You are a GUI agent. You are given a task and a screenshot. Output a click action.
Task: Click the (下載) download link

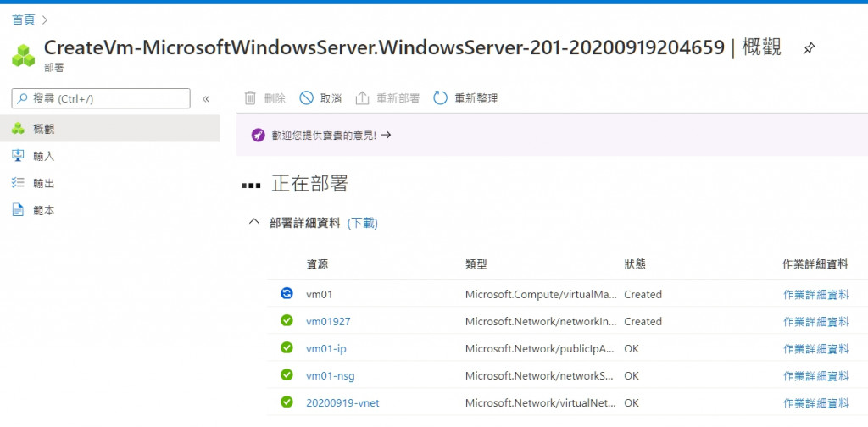tap(363, 223)
